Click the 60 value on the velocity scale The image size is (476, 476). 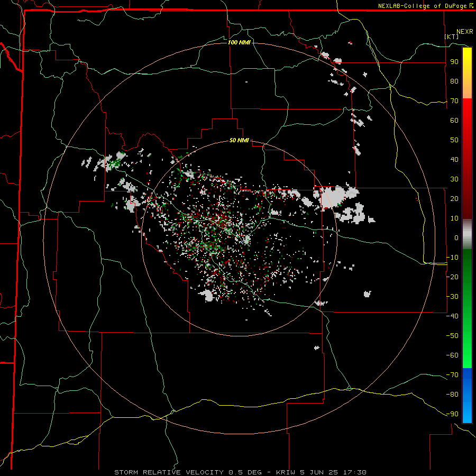point(454,121)
